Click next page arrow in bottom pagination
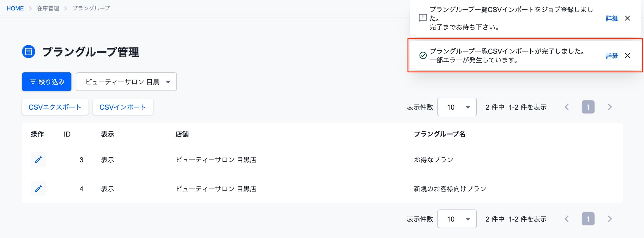Image resolution: width=644 pixels, height=238 pixels. coord(610,219)
